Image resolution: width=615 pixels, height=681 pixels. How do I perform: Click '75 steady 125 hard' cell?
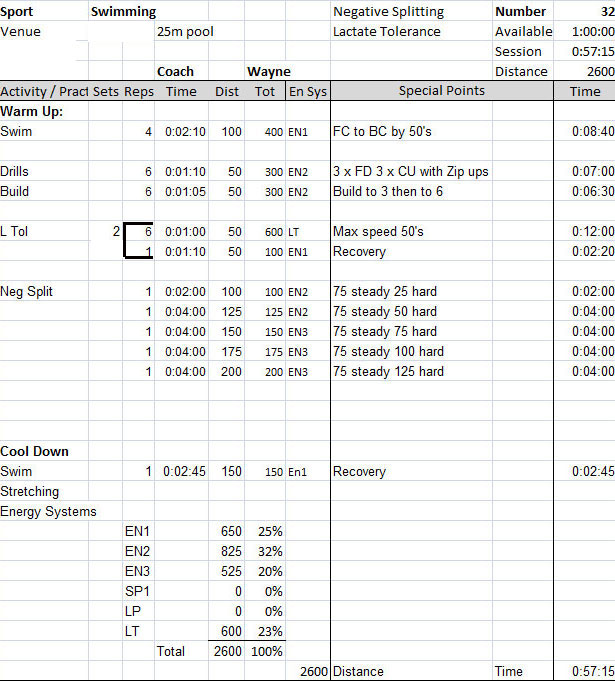click(388, 371)
